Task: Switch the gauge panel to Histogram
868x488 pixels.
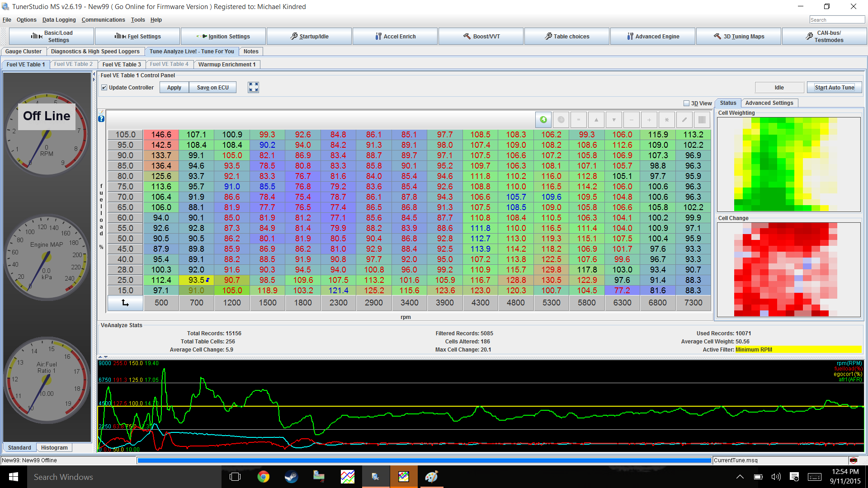Action: pyautogui.click(x=54, y=448)
